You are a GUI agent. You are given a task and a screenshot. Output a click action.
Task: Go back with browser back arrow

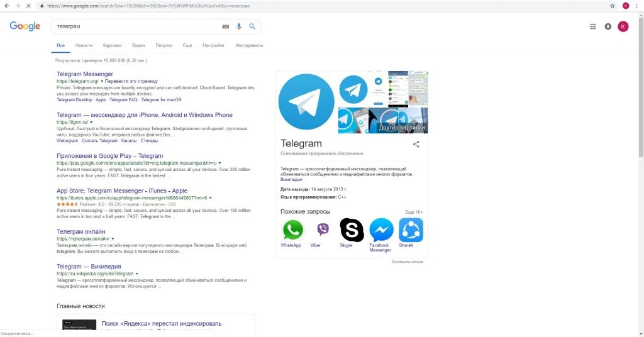(7, 6)
